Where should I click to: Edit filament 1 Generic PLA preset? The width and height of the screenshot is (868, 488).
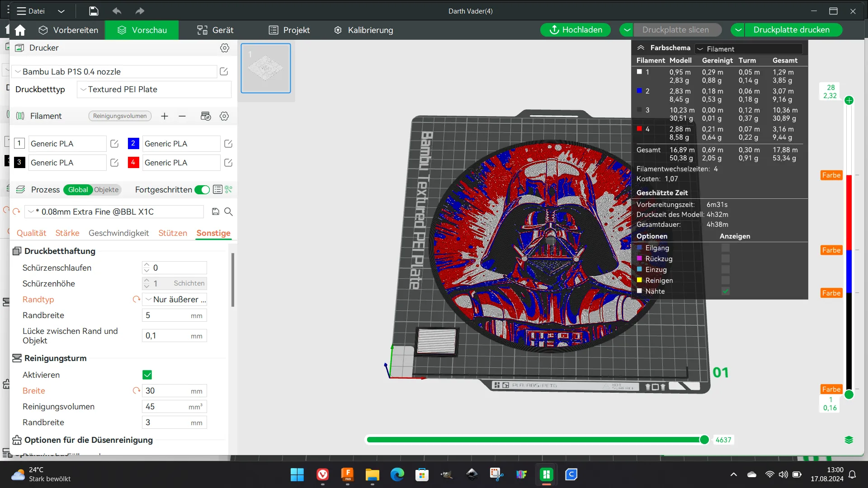click(x=114, y=144)
